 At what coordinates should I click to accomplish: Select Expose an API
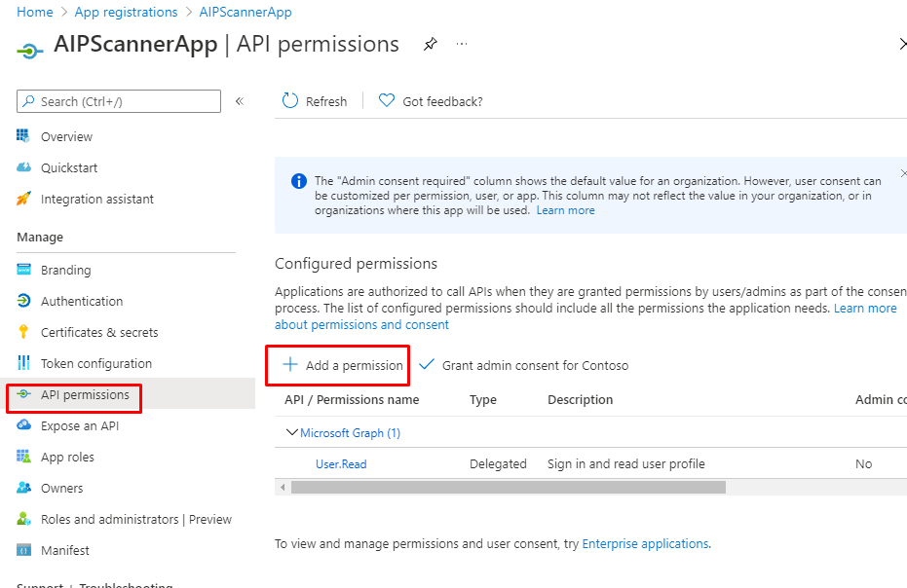point(81,426)
